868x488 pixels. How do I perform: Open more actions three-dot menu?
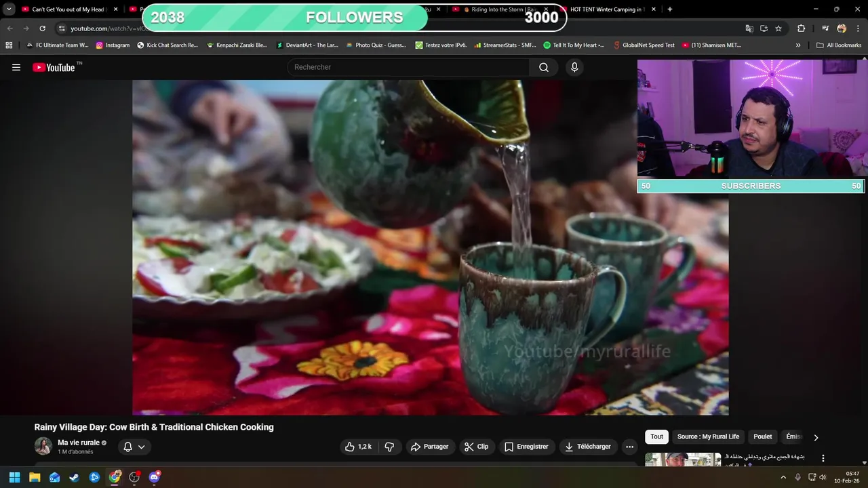[x=629, y=447]
